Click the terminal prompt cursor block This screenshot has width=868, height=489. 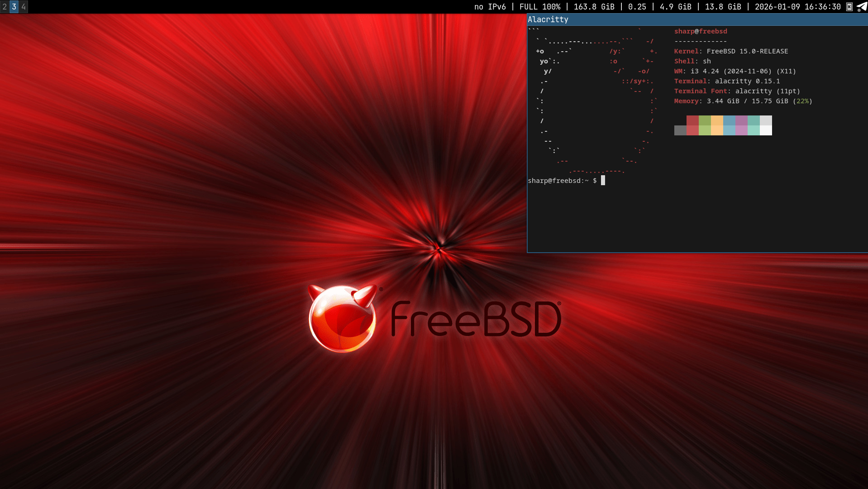(603, 181)
